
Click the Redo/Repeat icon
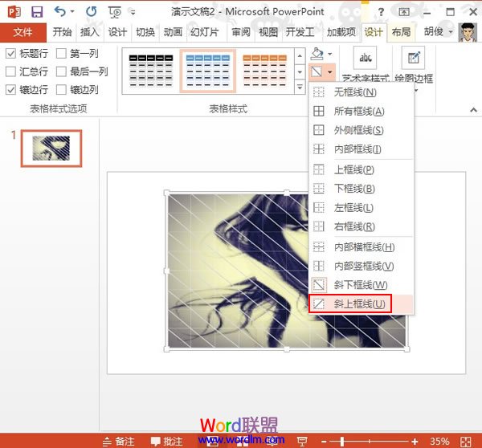click(92, 12)
